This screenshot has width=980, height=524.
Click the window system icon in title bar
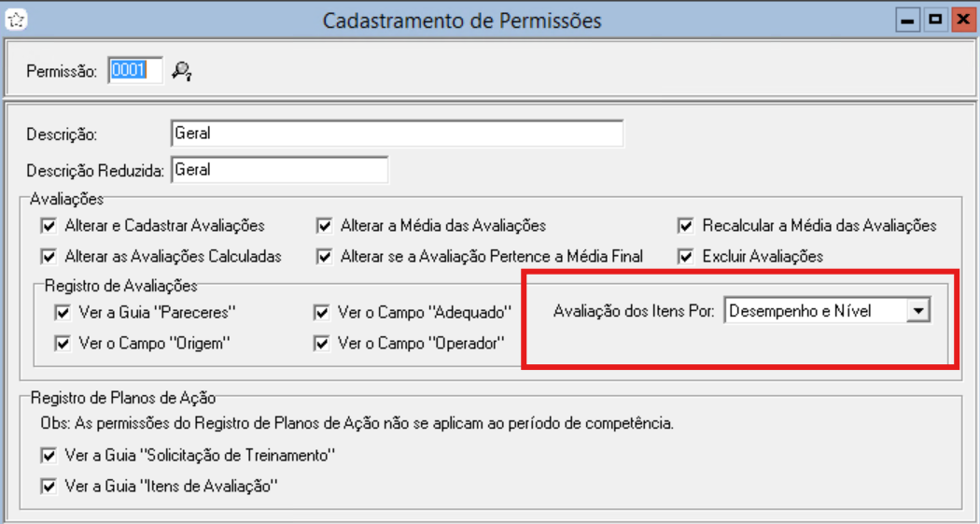click(x=16, y=20)
